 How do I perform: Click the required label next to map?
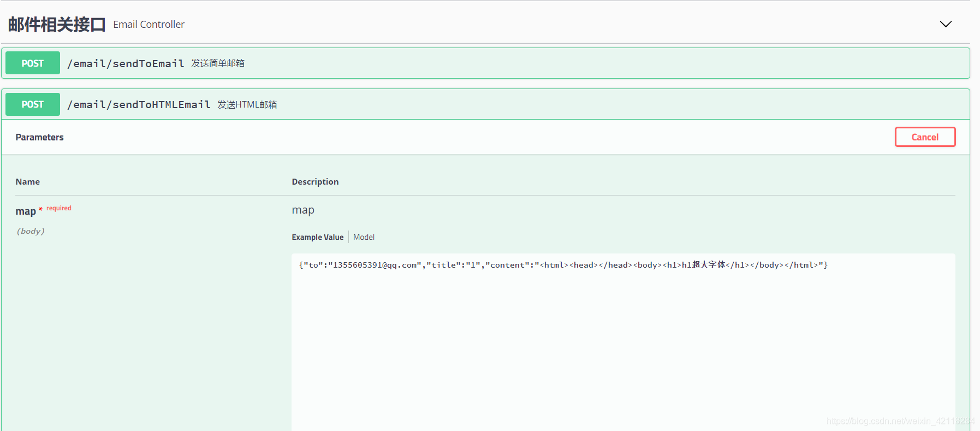[59, 208]
